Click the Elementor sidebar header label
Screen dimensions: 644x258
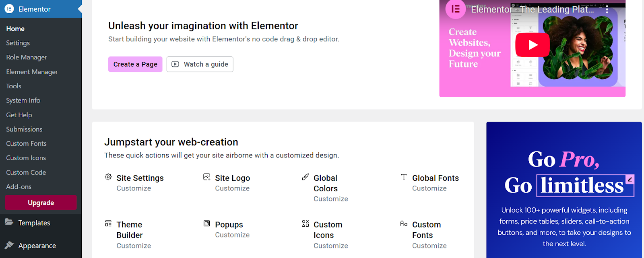pyautogui.click(x=34, y=9)
